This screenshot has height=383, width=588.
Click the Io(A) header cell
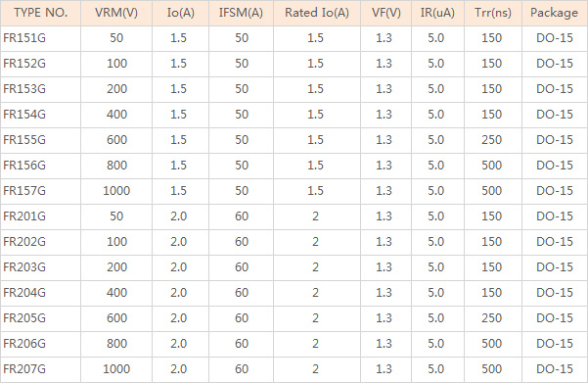pos(181,13)
